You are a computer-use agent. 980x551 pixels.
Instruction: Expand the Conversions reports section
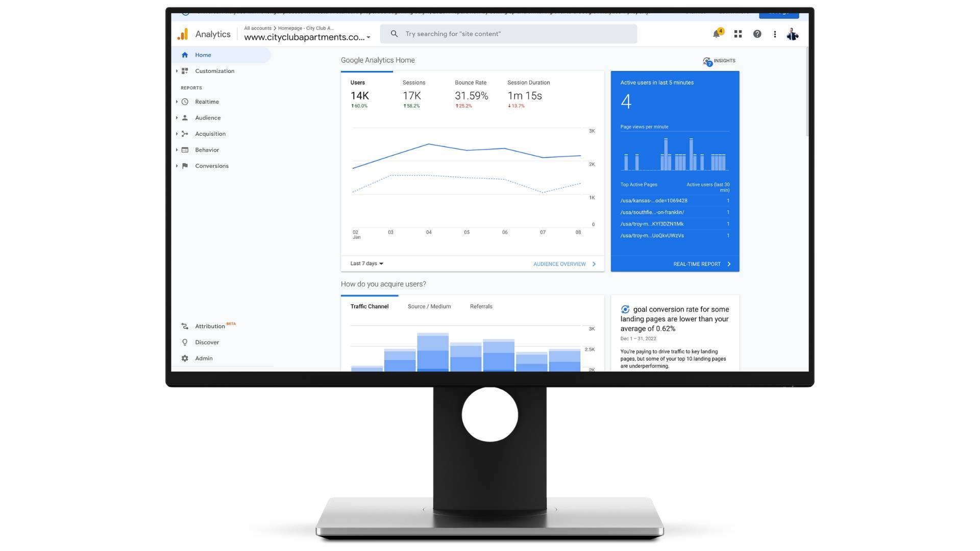click(211, 166)
